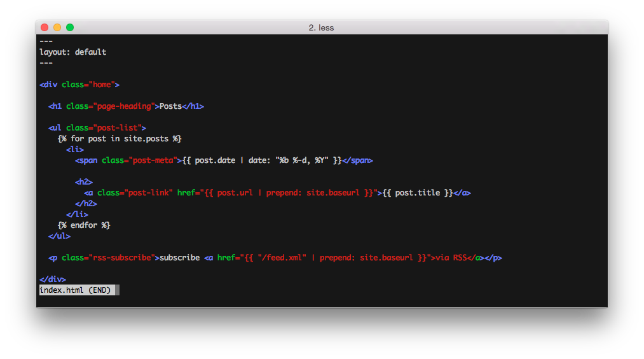Click the post.url href attribute value

[x=289, y=193]
